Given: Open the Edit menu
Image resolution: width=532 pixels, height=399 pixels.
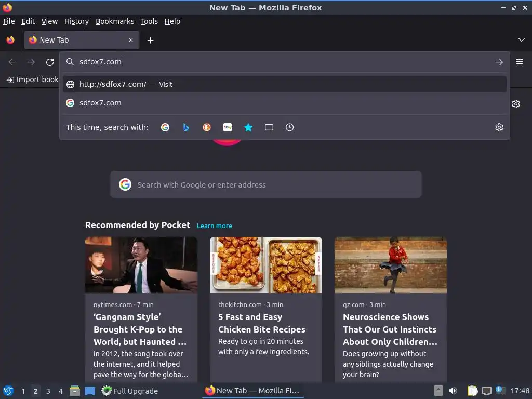Looking at the screenshot, I should (x=28, y=21).
